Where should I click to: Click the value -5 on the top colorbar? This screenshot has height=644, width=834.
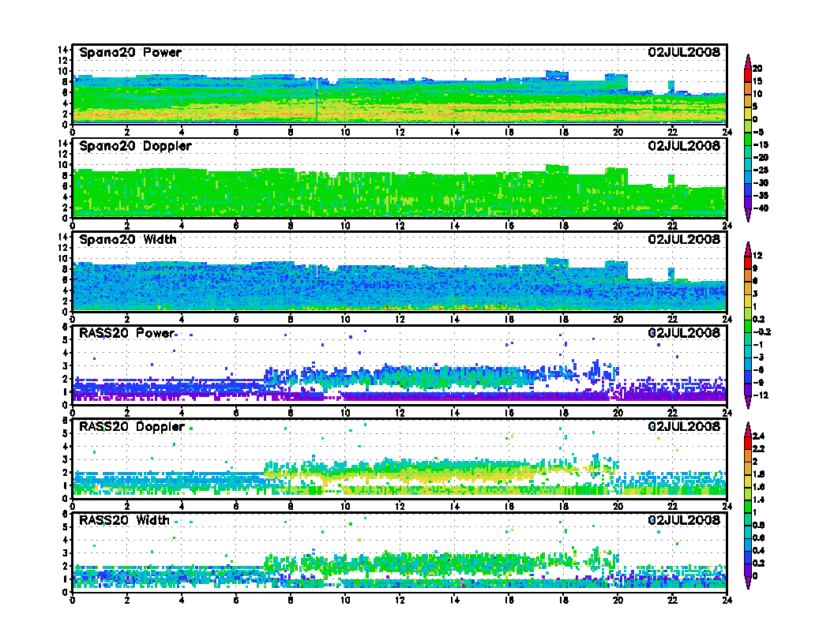[758, 132]
